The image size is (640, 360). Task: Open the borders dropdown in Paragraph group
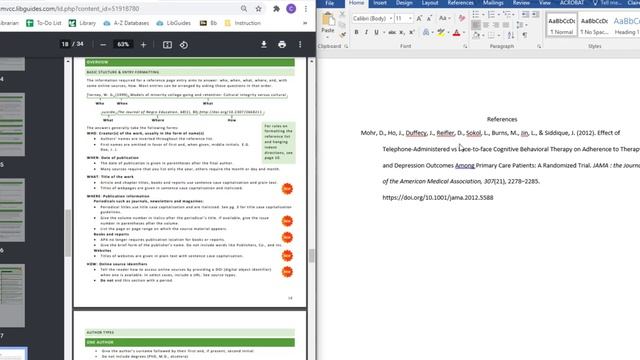pos(498,36)
